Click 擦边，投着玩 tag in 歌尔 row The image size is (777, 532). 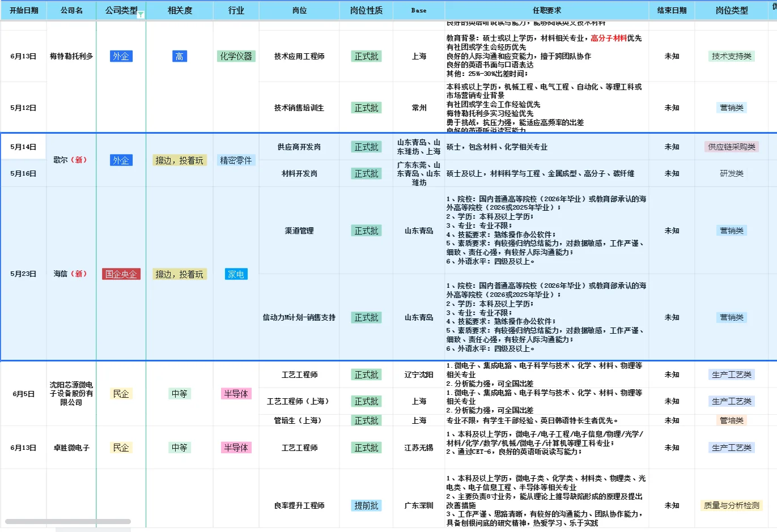[x=180, y=160]
